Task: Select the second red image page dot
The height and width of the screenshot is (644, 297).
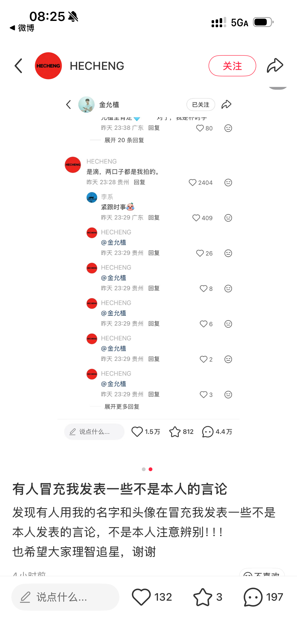Action: coord(150,469)
